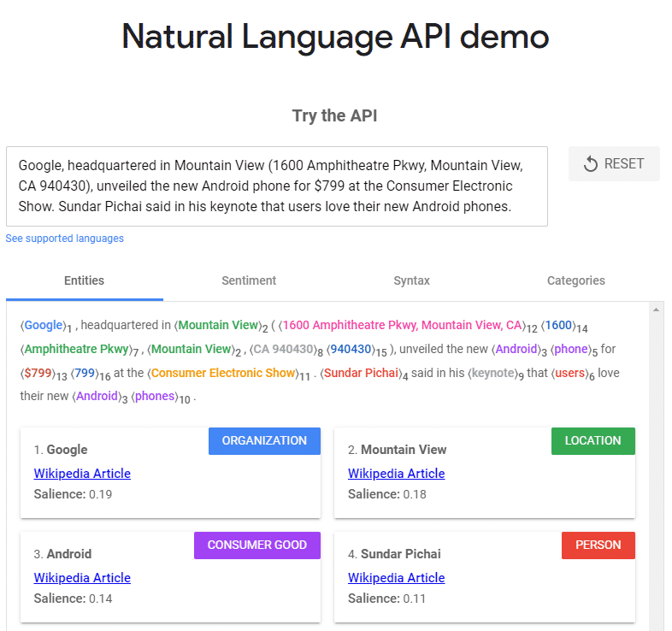Click the CONSUMER GOOD label on Android card
Viewport: 672px width, 631px height.
[x=257, y=545]
